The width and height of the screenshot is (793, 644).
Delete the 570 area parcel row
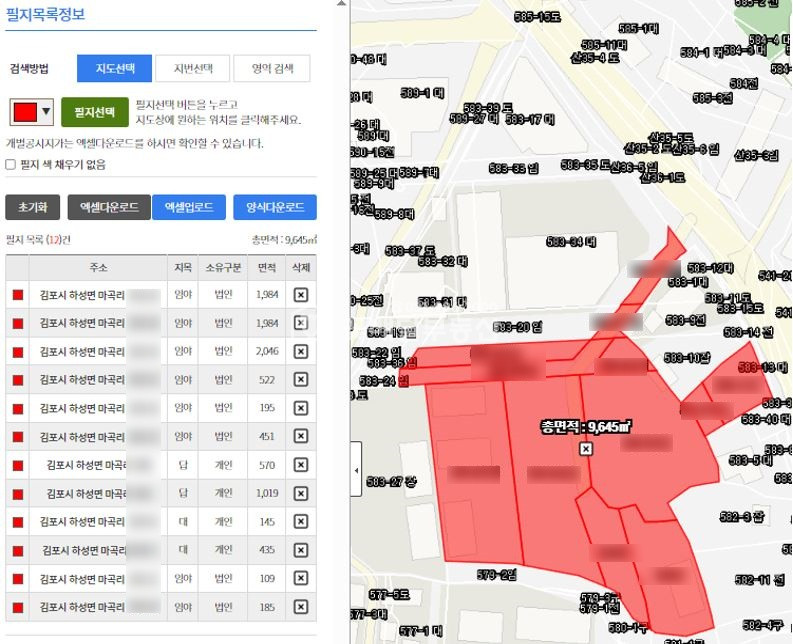(x=301, y=465)
